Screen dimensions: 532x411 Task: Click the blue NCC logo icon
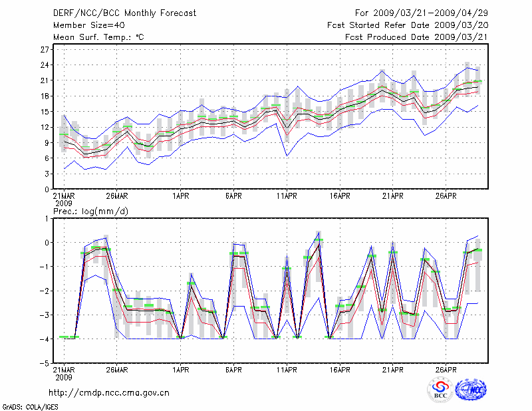[470, 389]
